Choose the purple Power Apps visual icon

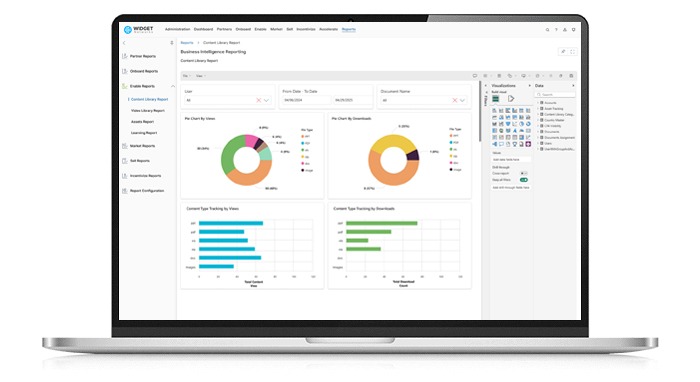click(x=528, y=144)
